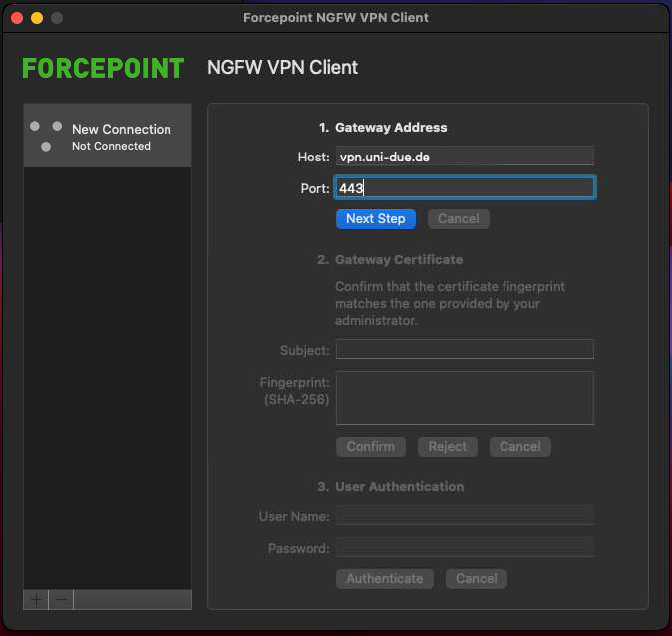Image resolution: width=672 pixels, height=636 pixels.
Task: Hit the Authenticate button
Action: 385,579
